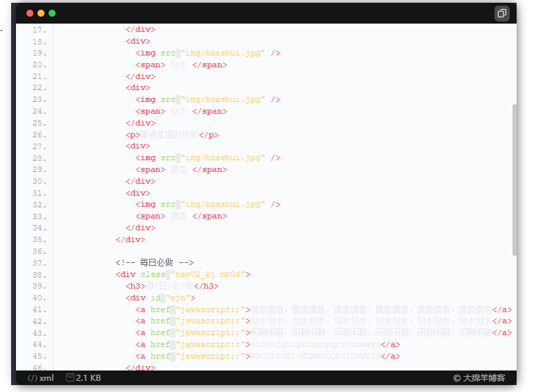Screen dimensions: 534x392
Task: Click the 精通掌握的技能 paragraph text
Action: point(169,135)
